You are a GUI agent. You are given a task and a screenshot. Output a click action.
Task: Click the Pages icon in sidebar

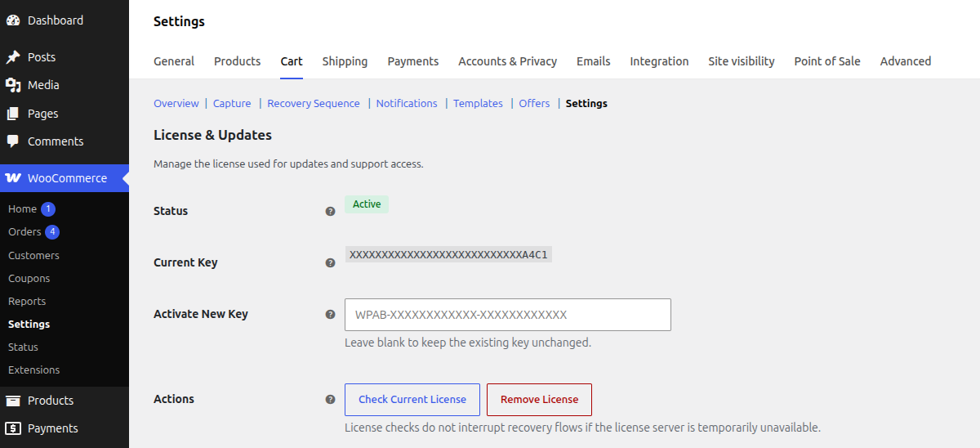point(13,114)
